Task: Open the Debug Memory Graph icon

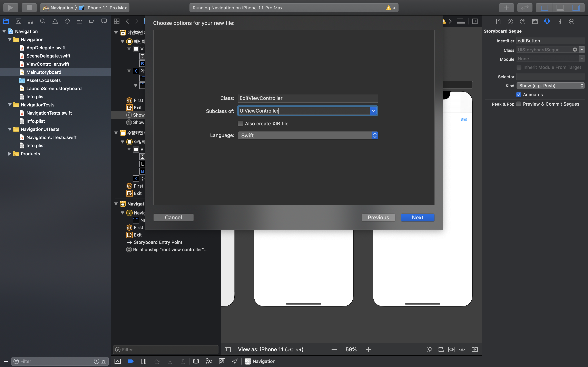Action: click(x=209, y=361)
